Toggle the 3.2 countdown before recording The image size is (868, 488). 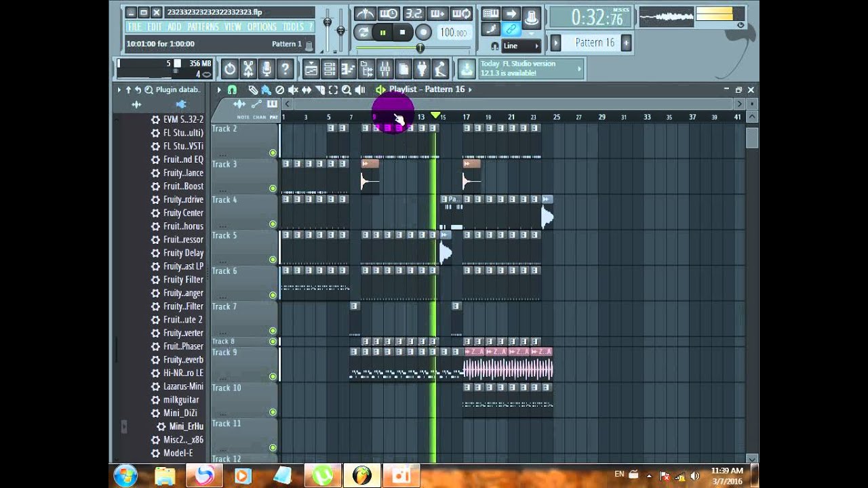(413, 14)
